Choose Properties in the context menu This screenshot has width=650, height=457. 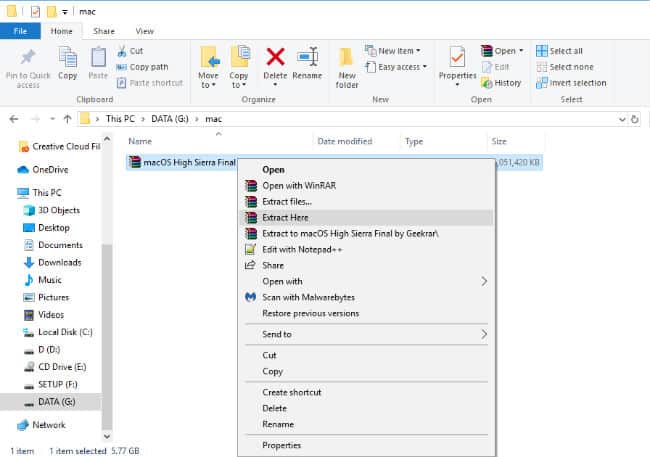[366, 445]
